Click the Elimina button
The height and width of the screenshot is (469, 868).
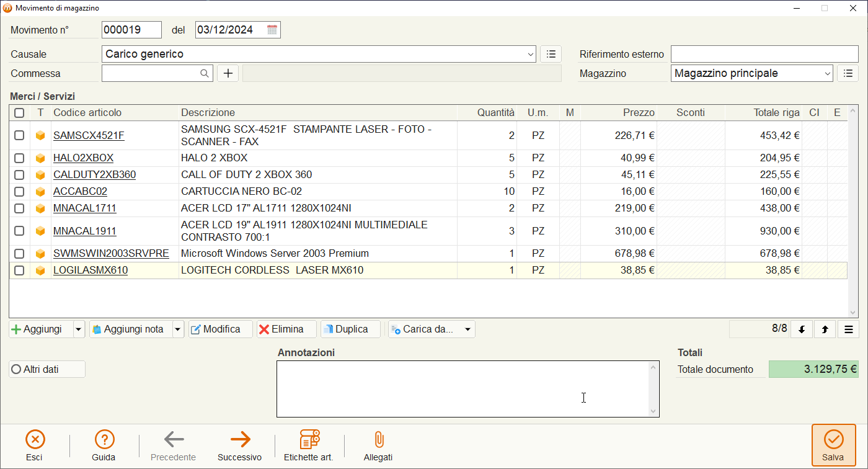coord(286,329)
